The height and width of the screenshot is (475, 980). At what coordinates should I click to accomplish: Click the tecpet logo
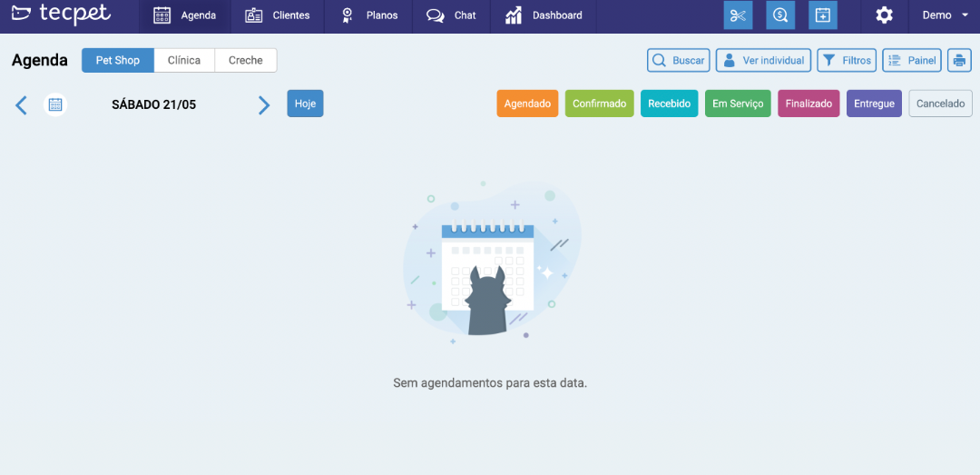pyautogui.click(x=61, y=15)
